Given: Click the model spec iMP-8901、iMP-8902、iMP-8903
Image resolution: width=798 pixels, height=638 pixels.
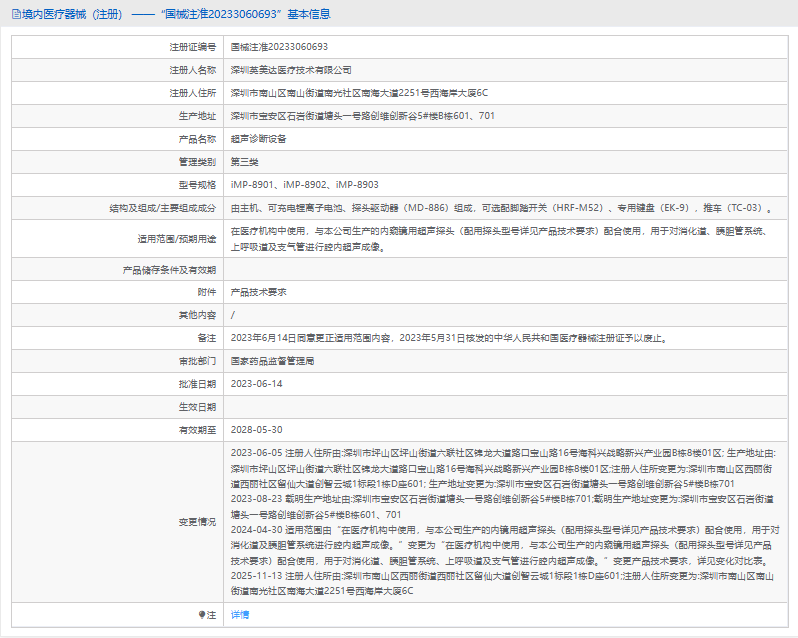Looking at the screenshot, I should (x=304, y=185).
